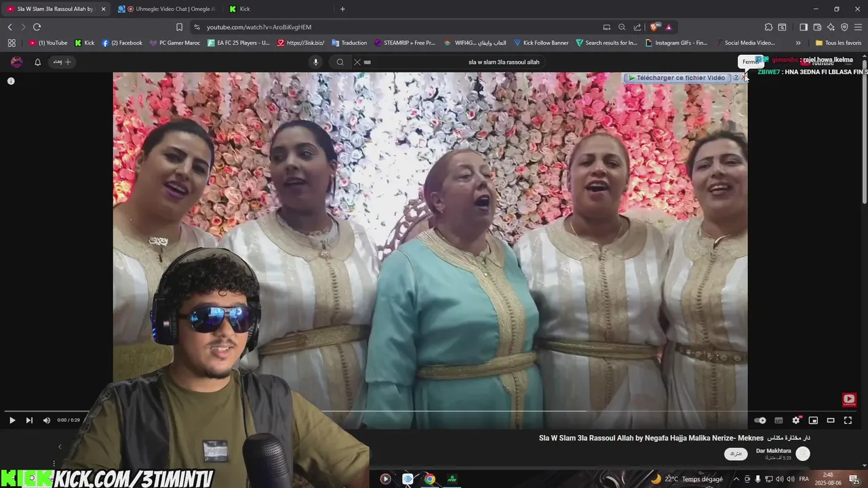Open the apps grid in bookmarks bar
This screenshot has height=488, width=868.
pos(12,43)
